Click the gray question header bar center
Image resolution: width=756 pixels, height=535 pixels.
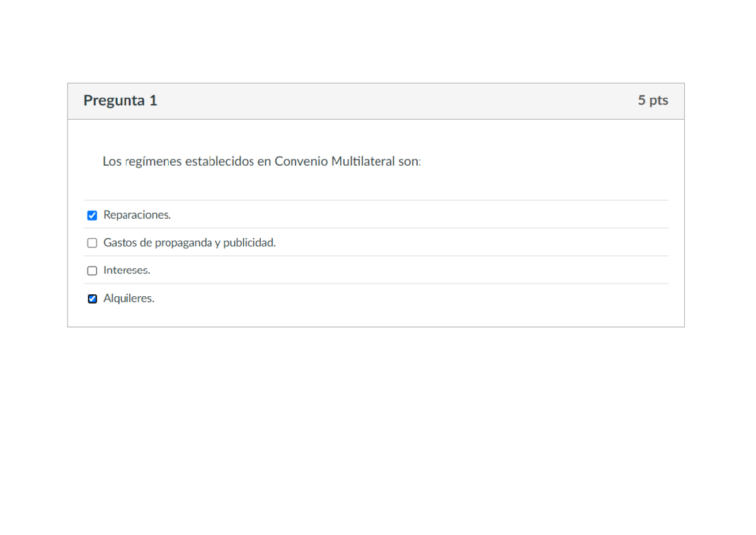point(376,101)
